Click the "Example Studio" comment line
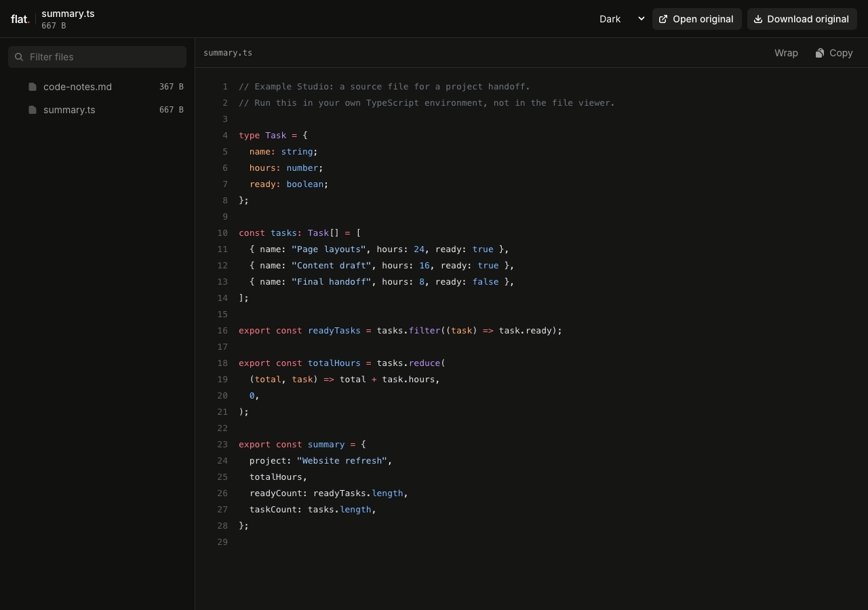Image resolution: width=868 pixels, height=610 pixels. tap(384, 87)
